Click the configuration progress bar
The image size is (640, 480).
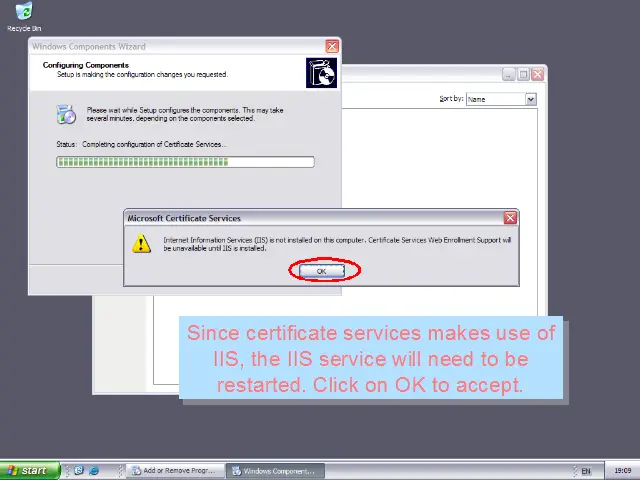tap(185, 162)
